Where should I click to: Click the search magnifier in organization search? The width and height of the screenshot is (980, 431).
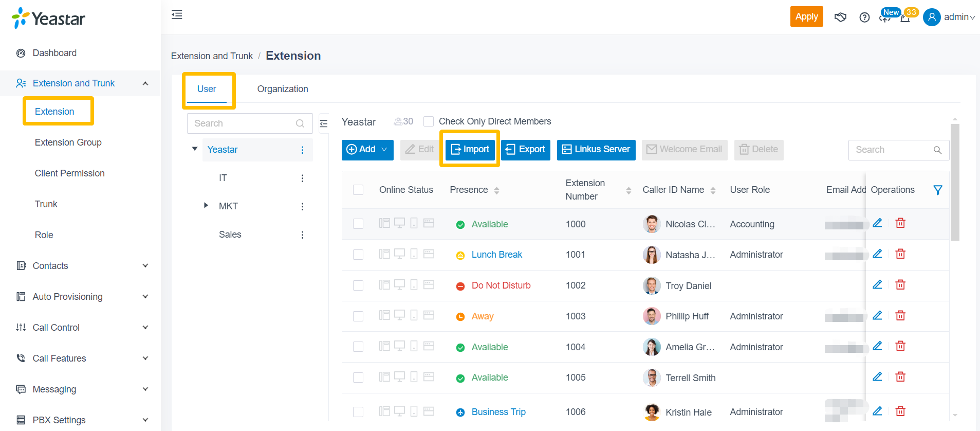pos(300,123)
